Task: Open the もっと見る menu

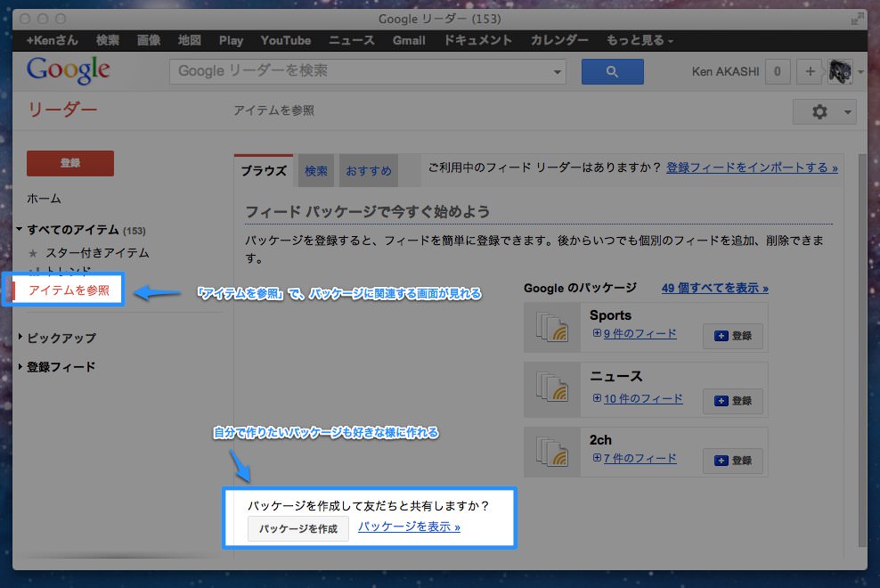Action: (640, 40)
